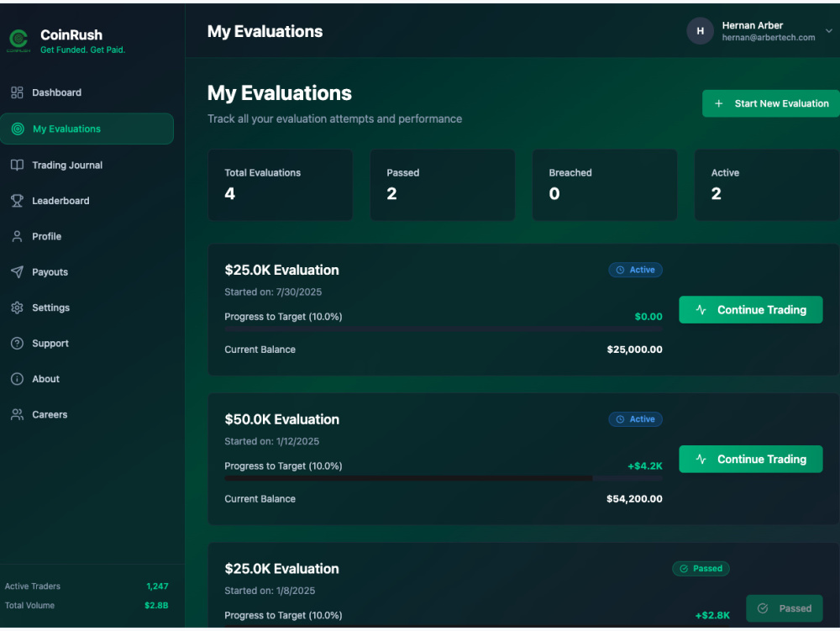The width and height of the screenshot is (840, 631).
Task: Open the Payouts page
Action: (x=87, y=272)
